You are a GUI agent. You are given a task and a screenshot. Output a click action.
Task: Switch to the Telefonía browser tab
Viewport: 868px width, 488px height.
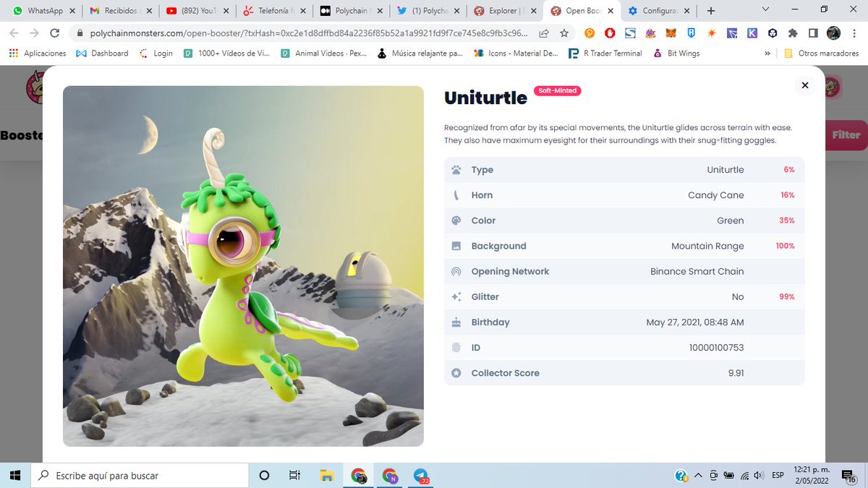(273, 11)
